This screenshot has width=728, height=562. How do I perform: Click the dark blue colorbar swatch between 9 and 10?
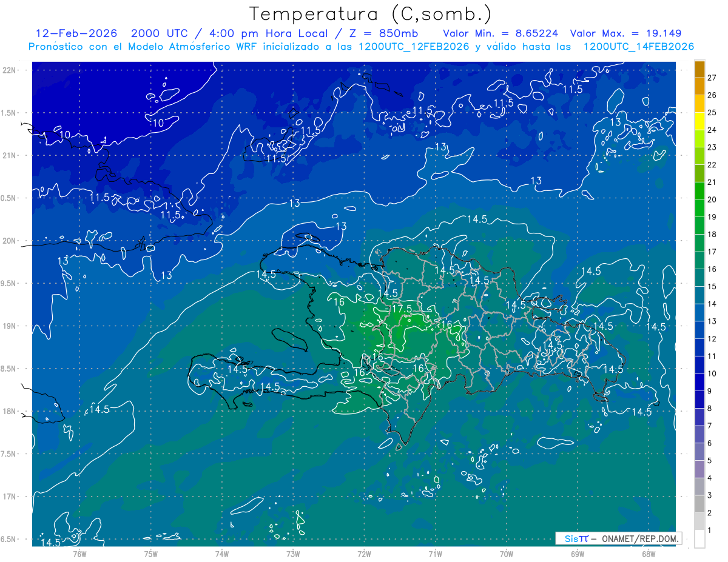[x=699, y=383]
